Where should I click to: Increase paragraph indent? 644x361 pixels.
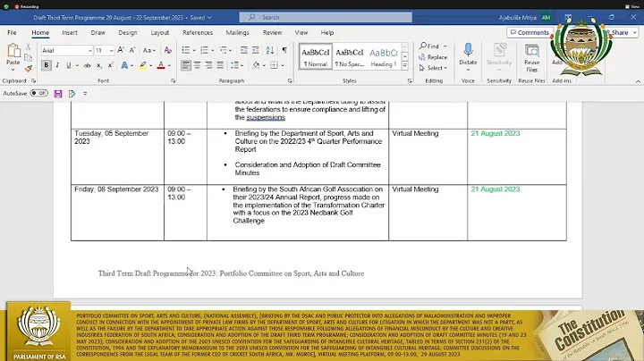coord(256,50)
